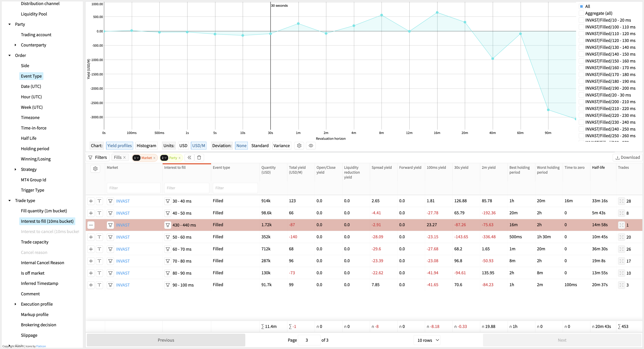
Task: Expand the 70 - 80 ms row
Action: click(x=91, y=261)
